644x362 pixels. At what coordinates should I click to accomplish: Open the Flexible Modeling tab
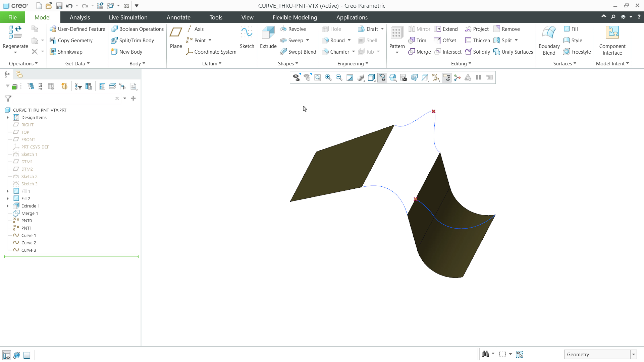tap(294, 17)
